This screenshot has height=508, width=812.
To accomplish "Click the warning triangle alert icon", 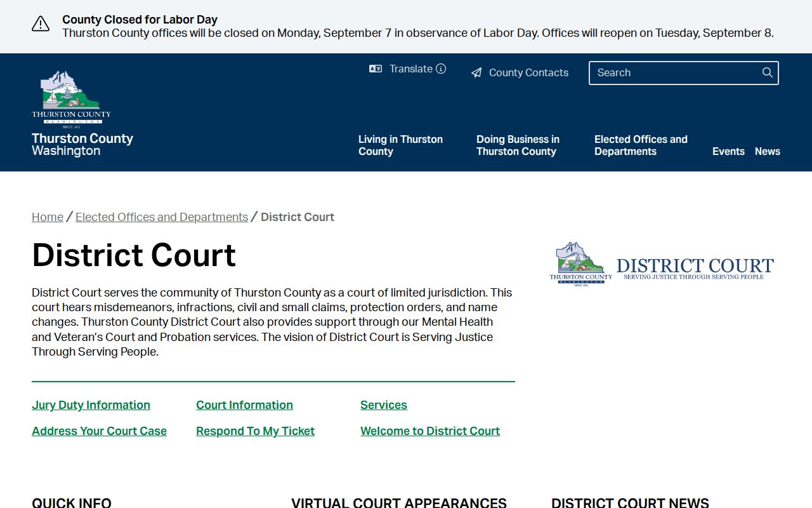I will (41, 24).
